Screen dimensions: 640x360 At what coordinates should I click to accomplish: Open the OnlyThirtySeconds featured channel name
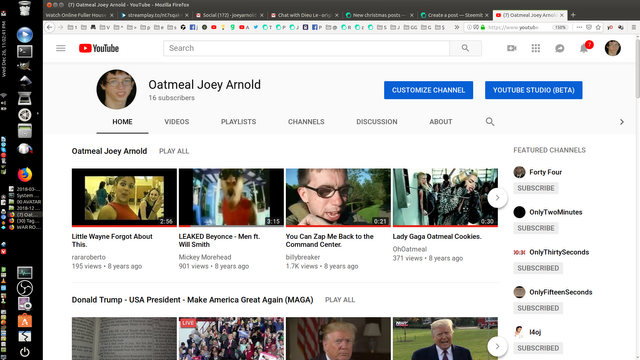tap(559, 252)
